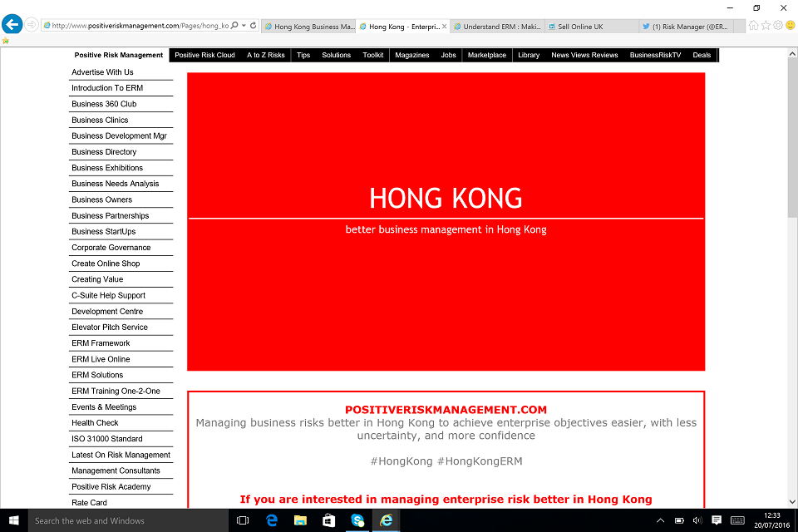Click the Favorites star icon

[766, 25]
